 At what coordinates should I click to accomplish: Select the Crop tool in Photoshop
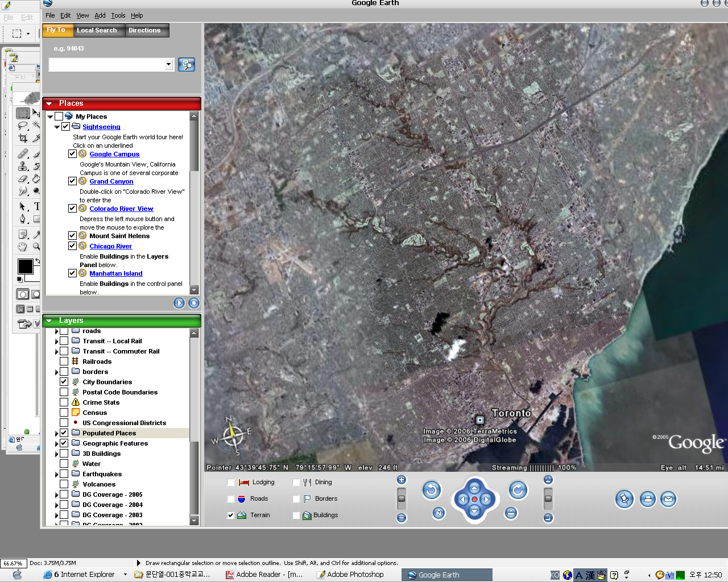pyautogui.click(x=23, y=138)
